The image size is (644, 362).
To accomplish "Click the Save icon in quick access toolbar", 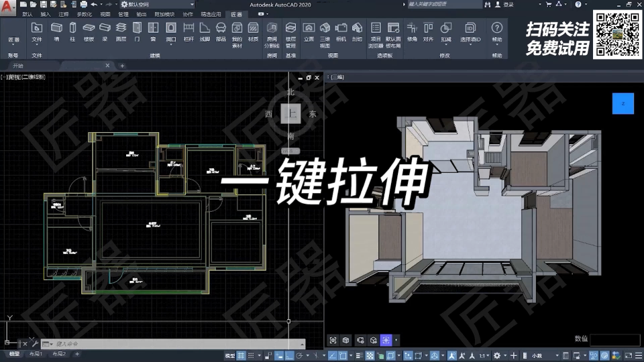I will point(43,5).
